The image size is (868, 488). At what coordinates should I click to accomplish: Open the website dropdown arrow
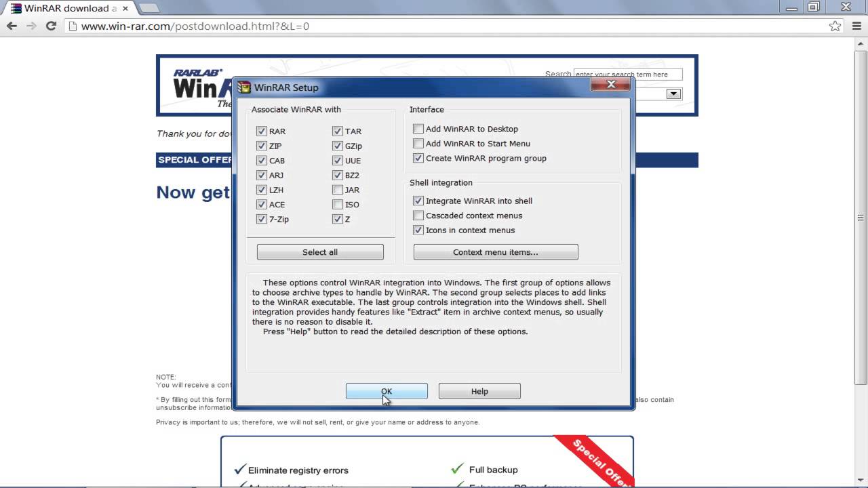(x=673, y=94)
